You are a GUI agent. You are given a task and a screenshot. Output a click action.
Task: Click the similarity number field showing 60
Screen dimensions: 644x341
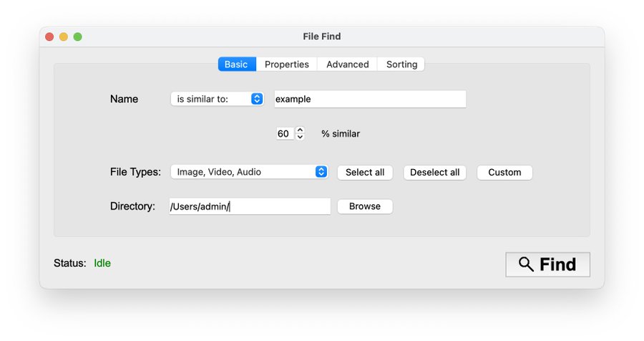pyautogui.click(x=284, y=134)
